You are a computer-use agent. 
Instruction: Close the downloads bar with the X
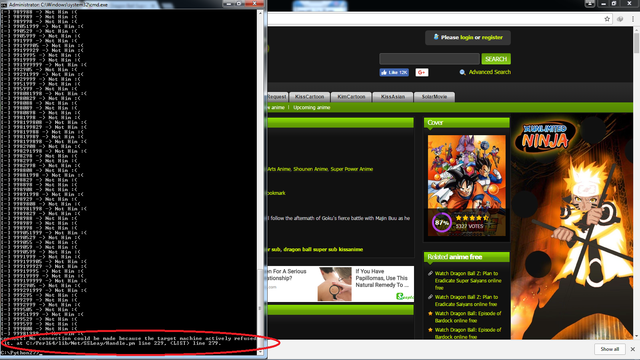[x=633, y=349]
